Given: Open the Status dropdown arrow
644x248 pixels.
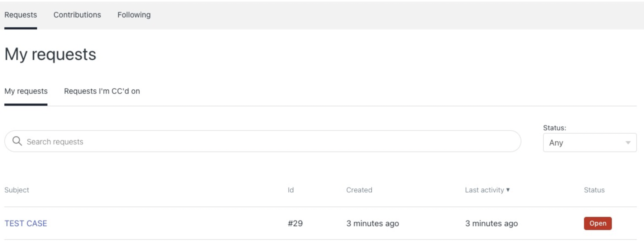Looking at the screenshot, I should [x=628, y=143].
